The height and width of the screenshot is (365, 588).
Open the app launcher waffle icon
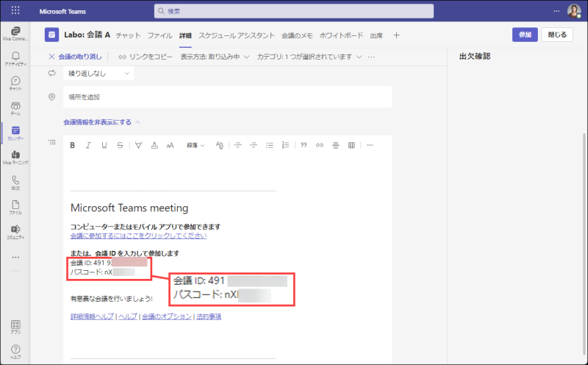pyautogui.click(x=15, y=10)
